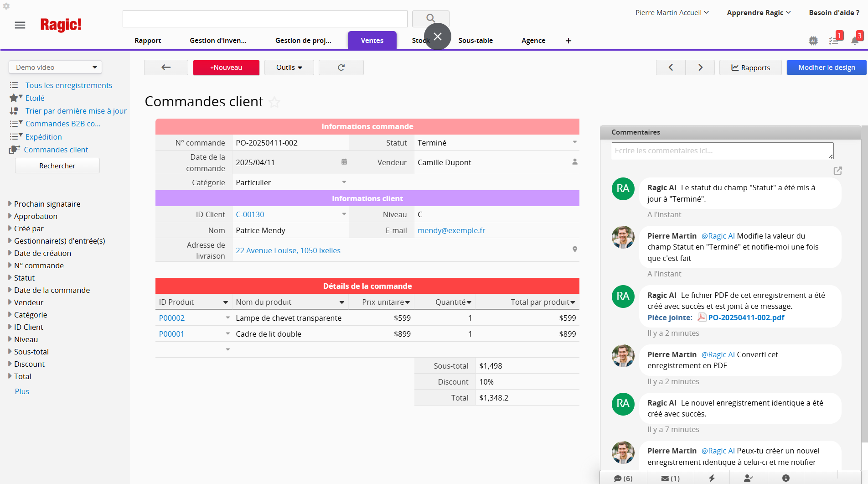Open the Catégorie dropdown showing Particulier
The width and height of the screenshot is (868, 484).
coord(344,182)
